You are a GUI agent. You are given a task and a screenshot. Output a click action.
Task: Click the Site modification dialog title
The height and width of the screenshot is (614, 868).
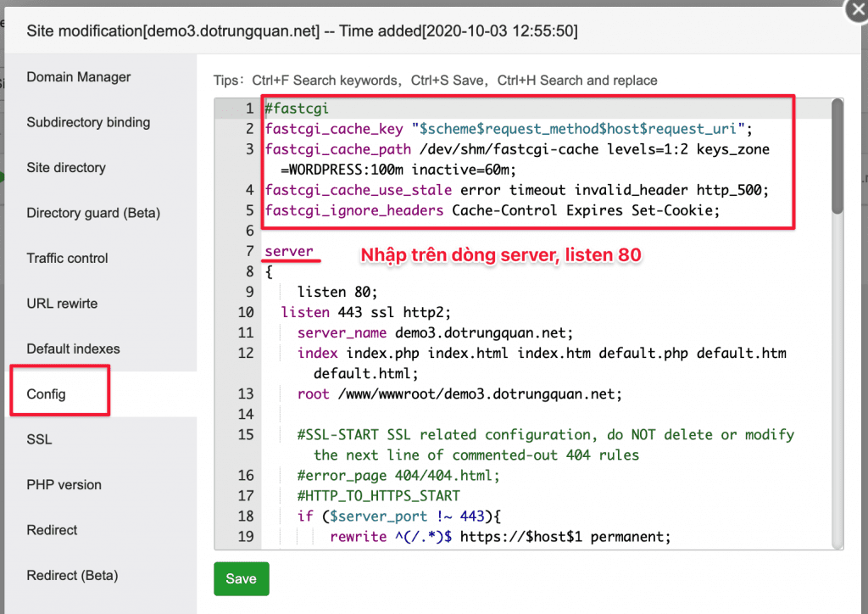click(302, 31)
